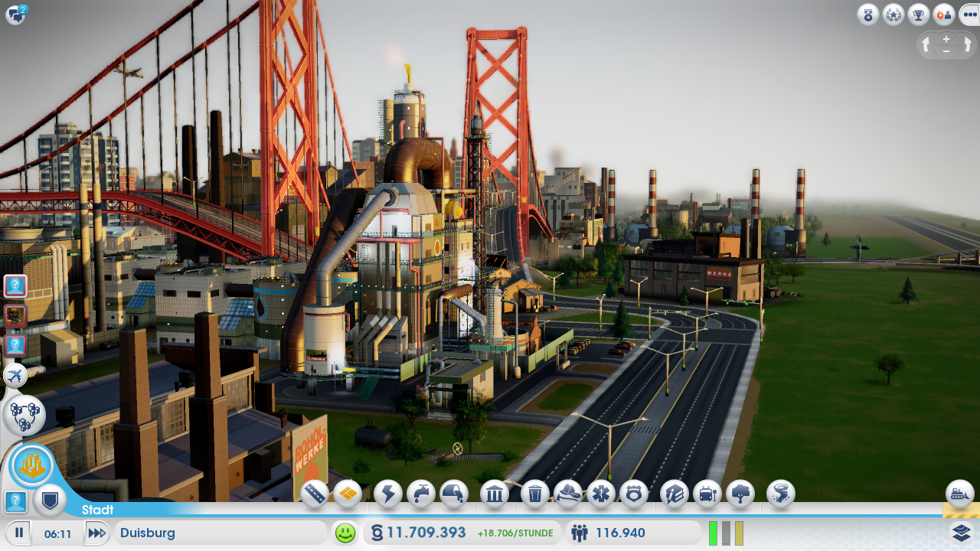Rotate camera with the right arrow
Viewport: 980px width, 551px height.
click(x=967, y=45)
